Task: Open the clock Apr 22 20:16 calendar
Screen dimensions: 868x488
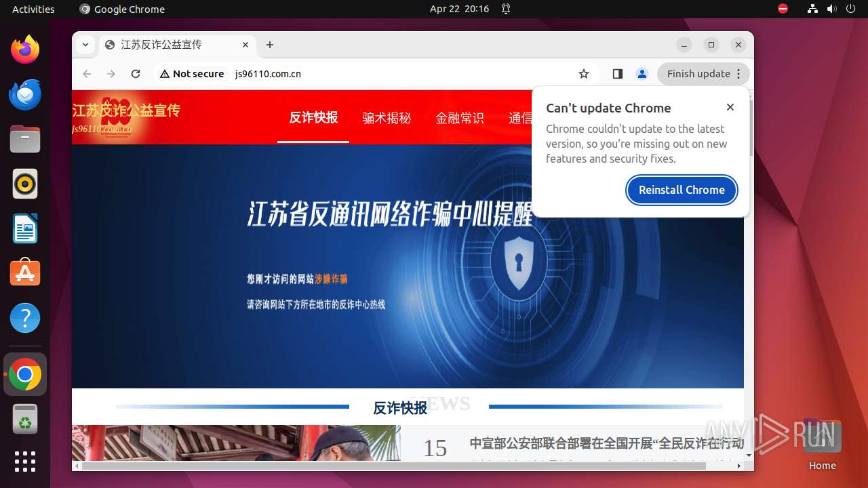Action: click(459, 9)
